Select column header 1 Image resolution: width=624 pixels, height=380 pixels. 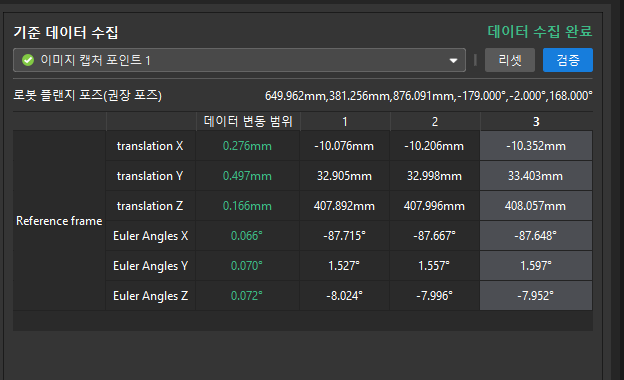coord(345,121)
